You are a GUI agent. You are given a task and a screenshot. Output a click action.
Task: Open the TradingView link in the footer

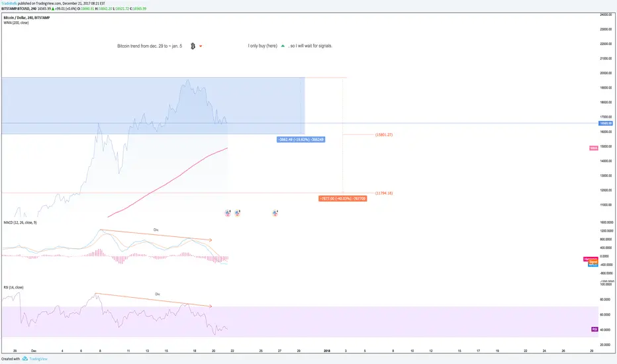(x=38, y=359)
